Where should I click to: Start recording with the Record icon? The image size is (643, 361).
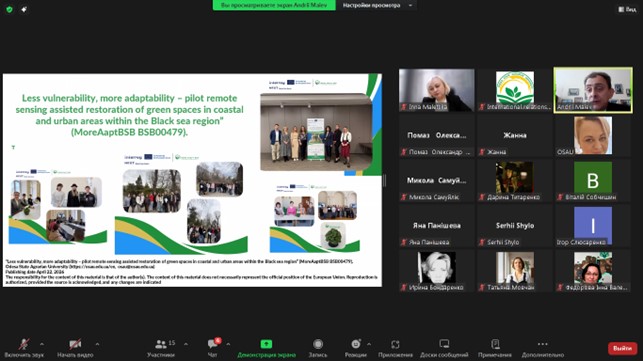(x=318, y=344)
